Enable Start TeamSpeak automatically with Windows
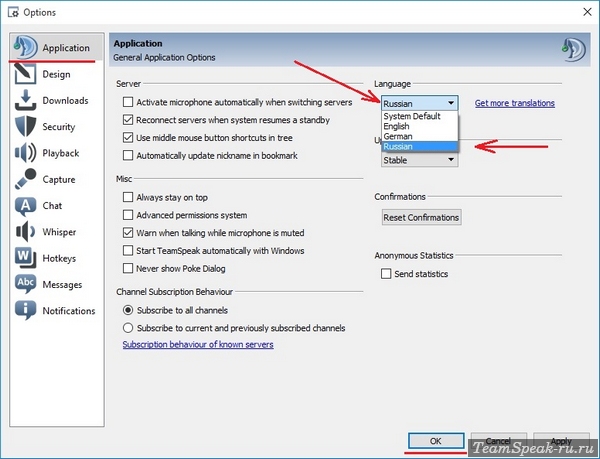The width and height of the screenshot is (600, 459). (x=128, y=251)
